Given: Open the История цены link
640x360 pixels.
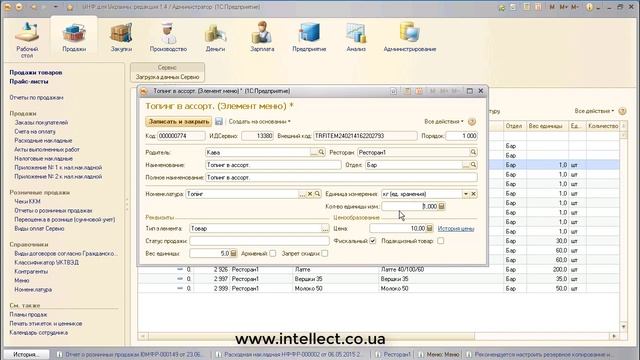Looking at the screenshot, I should [x=456, y=229].
